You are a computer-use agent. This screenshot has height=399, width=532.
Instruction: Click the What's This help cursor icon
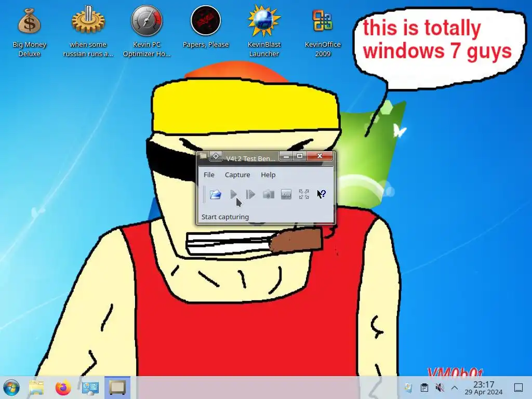tap(321, 194)
